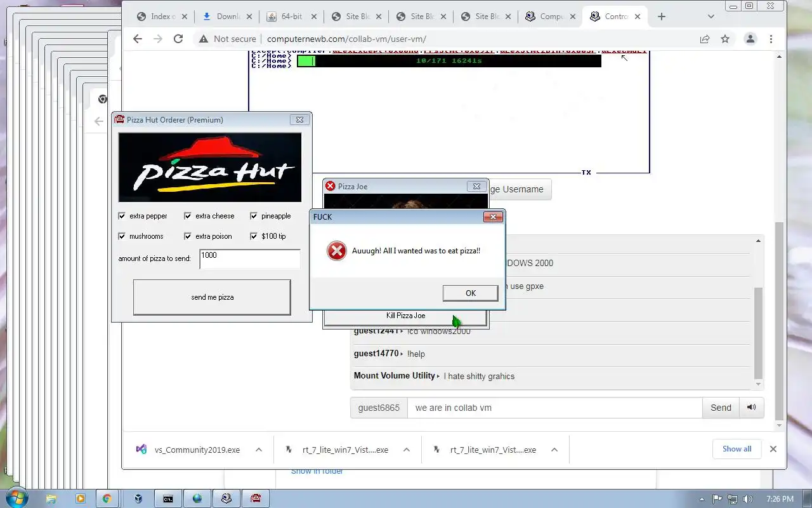Toggle the mushrooms checkbox
The image size is (812, 508).
click(x=122, y=236)
